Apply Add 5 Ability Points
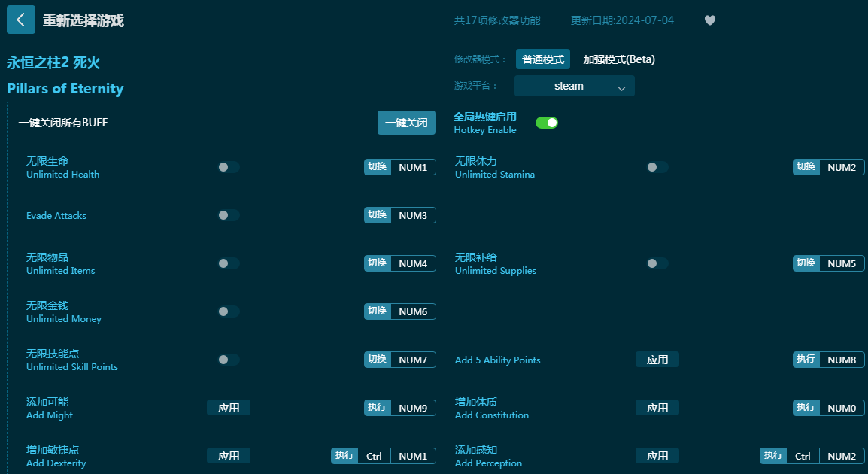868x474 pixels. [x=657, y=360]
